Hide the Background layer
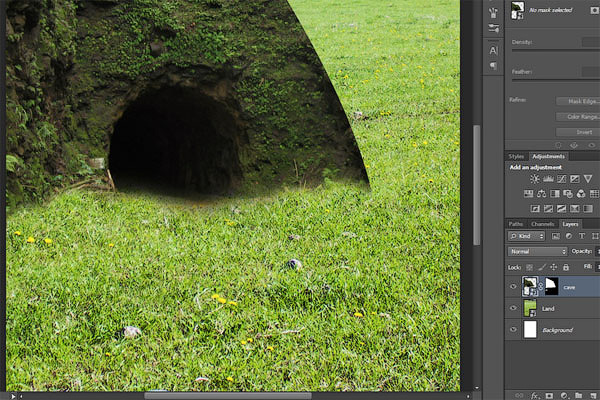This screenshot has width=600, height=400. [x=514, y=330]
